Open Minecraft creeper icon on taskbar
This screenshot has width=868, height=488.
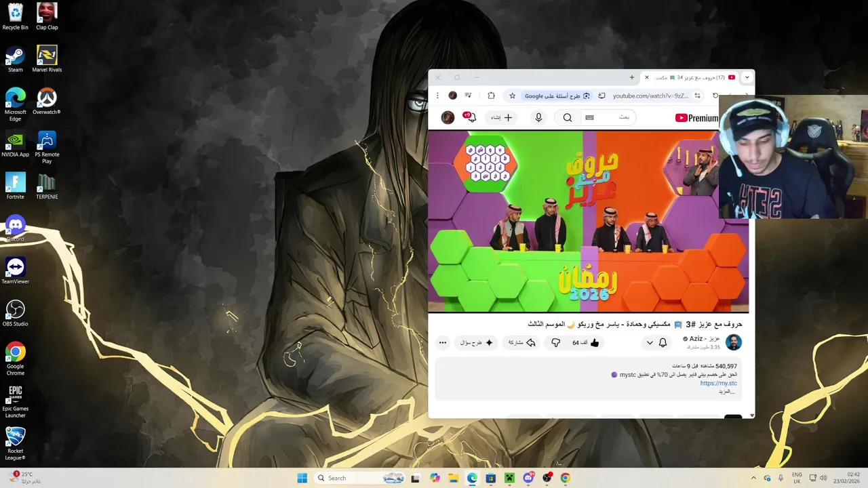click(x=509, y=478)
